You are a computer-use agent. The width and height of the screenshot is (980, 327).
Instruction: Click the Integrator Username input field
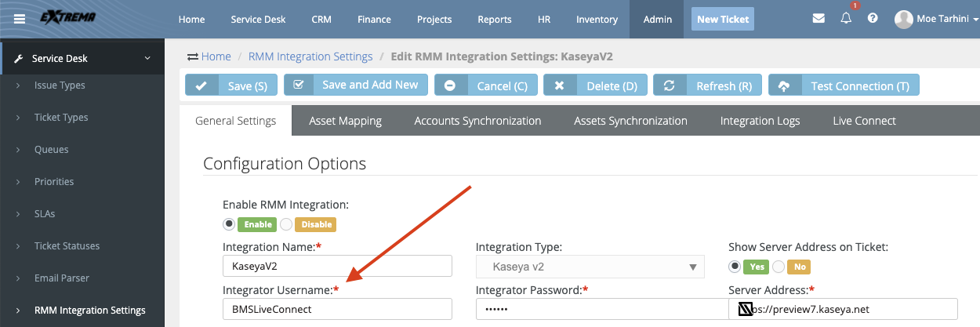337,309
